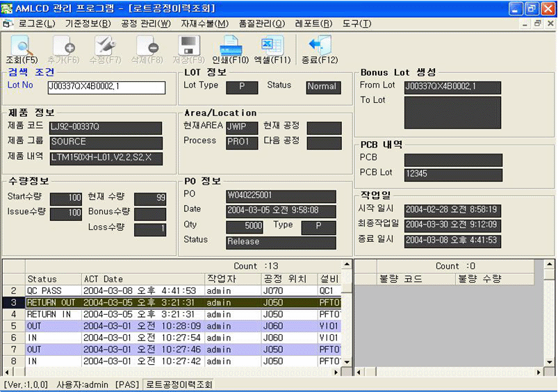Click the 제품 그룹 field SOURCE
The height and width of the screenshot is (392, 558).
coord(106,143)
